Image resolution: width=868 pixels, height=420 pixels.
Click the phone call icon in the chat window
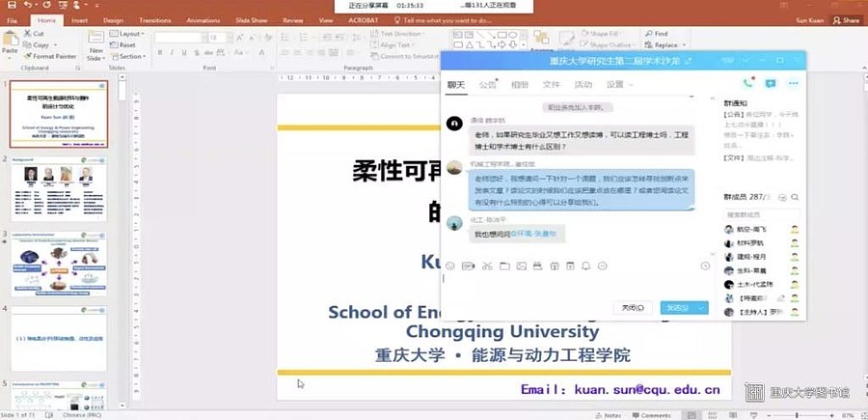[x=748, y=83]
